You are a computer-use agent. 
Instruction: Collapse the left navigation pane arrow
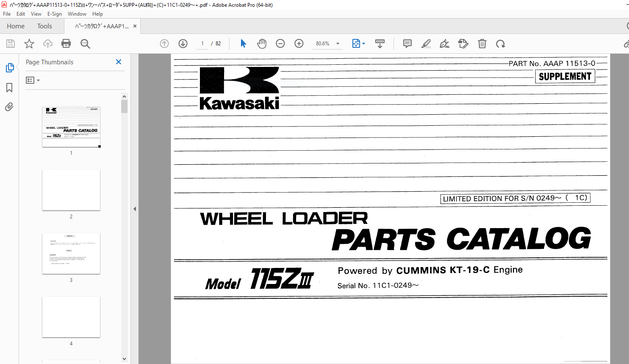pyautogui.click(x=135, y=209)
